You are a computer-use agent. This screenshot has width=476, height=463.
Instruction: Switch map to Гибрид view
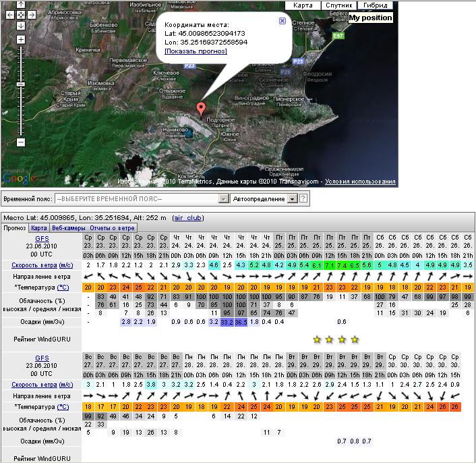click(375, 5)
